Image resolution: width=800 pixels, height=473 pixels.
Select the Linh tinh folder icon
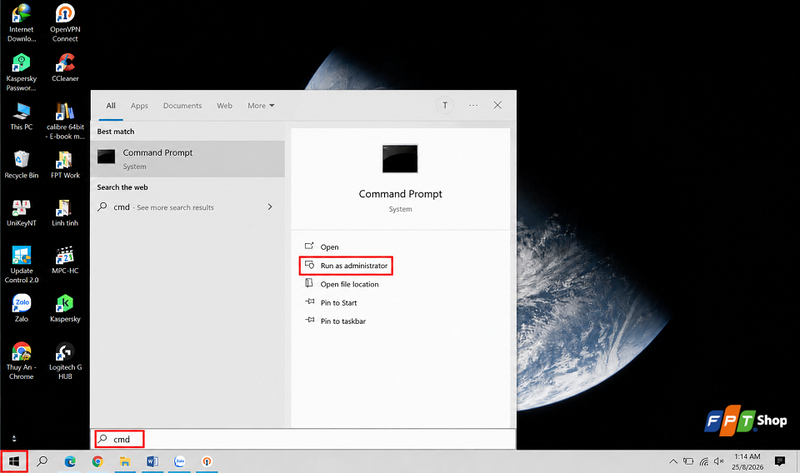coord(65,213)
